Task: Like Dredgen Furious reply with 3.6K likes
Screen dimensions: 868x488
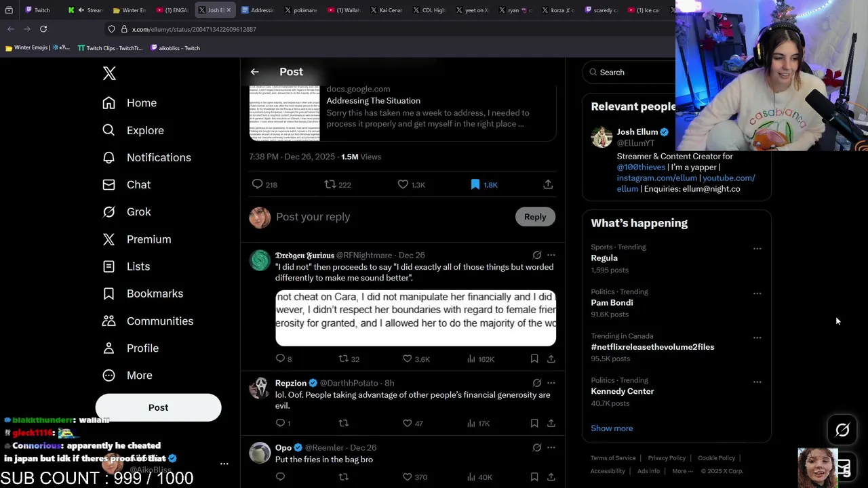Action: (416, 359)
